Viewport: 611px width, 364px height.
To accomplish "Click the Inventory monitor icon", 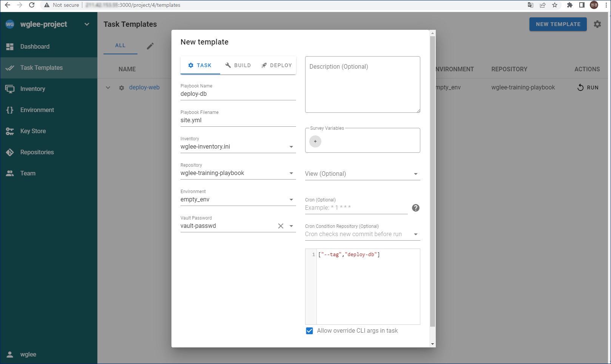I will 10,89.
